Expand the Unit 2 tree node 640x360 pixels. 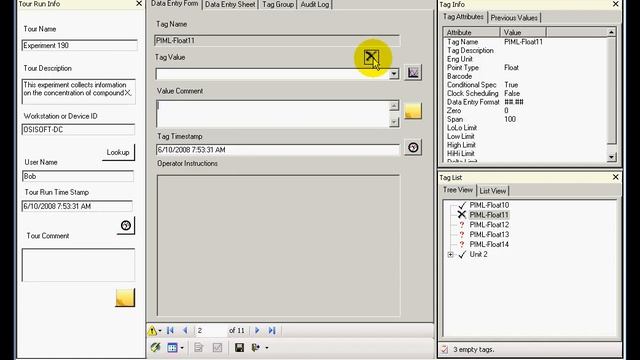pyautogui.click(x=450, y=255)
